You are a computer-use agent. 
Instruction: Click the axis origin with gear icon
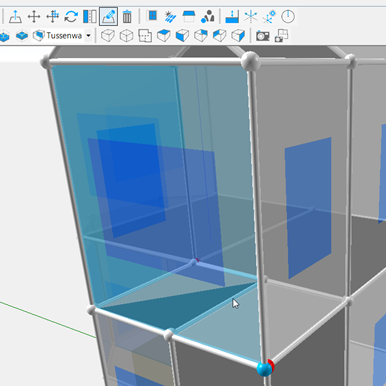[x=269, y=16]
